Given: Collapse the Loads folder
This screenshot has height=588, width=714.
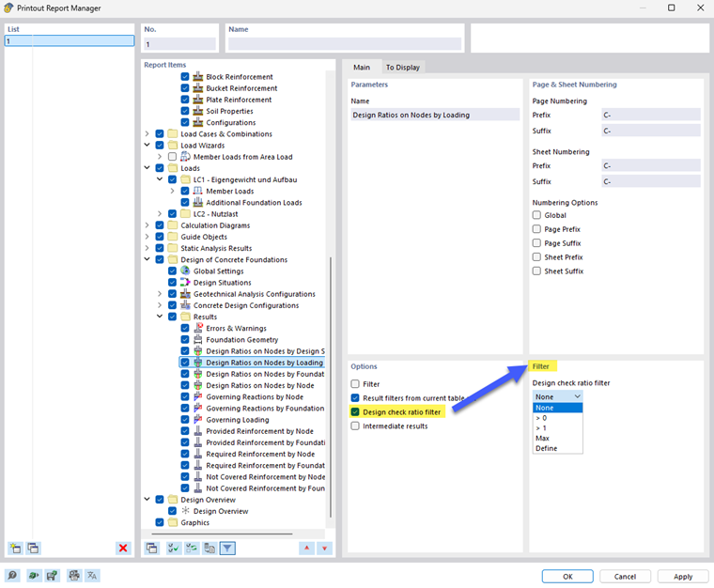Looking at the screenshot, I should point(147,168).
